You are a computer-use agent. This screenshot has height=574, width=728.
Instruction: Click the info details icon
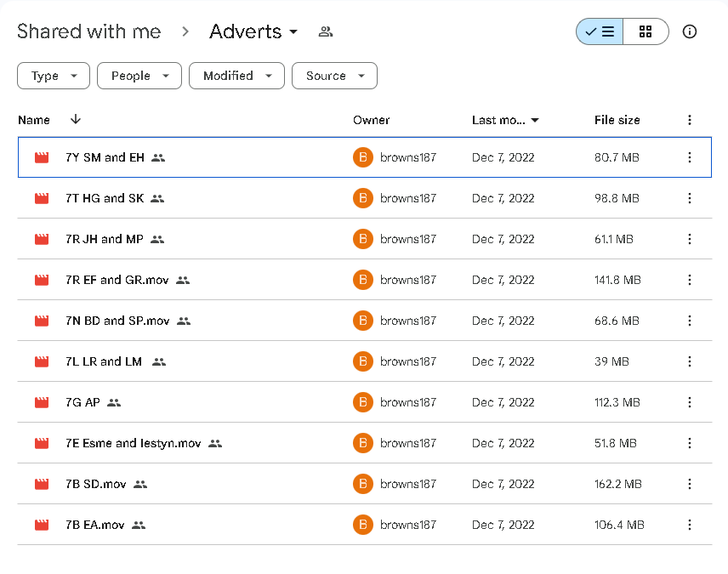click(x=690, y=31)
